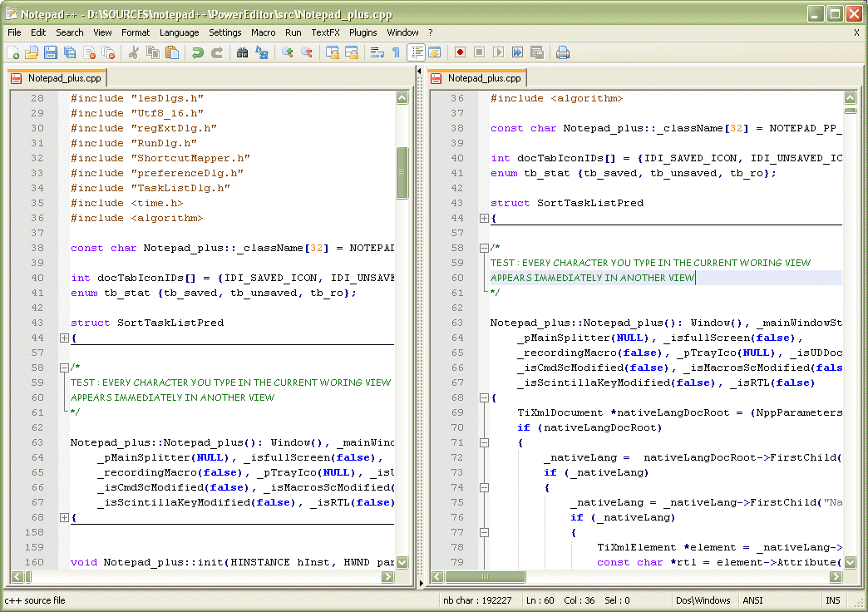Open the Find dialog via binoculars icon
This screenshot has width=868, height=612.
click(242, 52)
